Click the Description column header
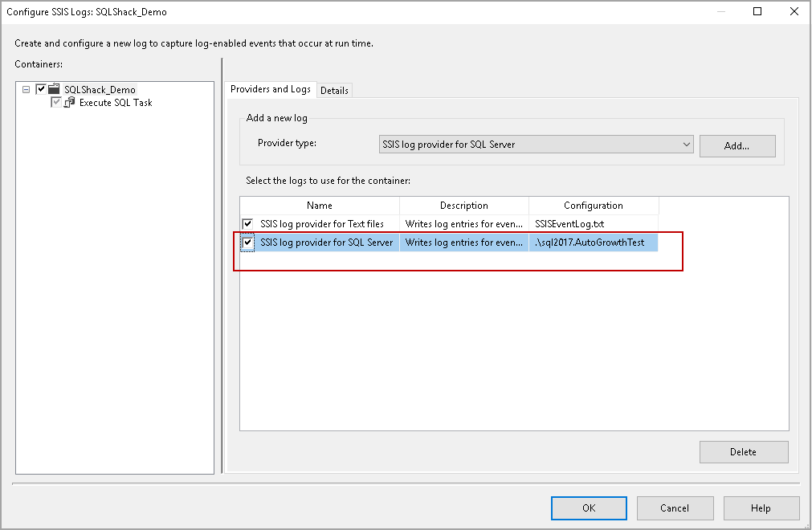 [x=463, y=206]
